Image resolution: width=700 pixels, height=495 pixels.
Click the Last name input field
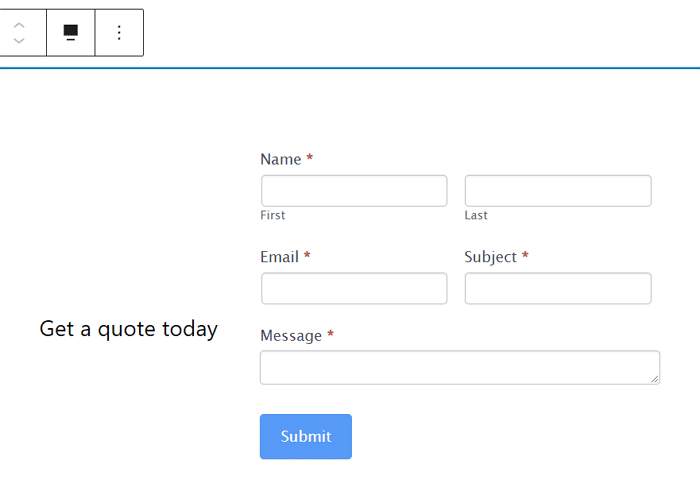(x=558, y=191)
